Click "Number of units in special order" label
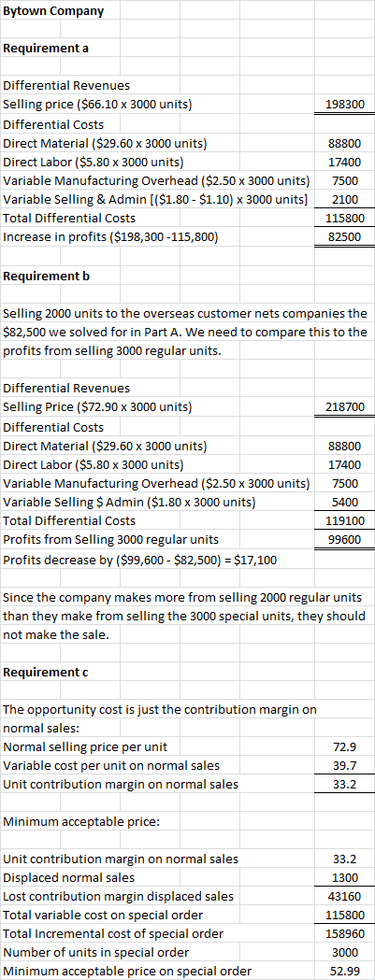Image resolution: width=375 pixels, height=980 pixels. [x=97, y=952]
